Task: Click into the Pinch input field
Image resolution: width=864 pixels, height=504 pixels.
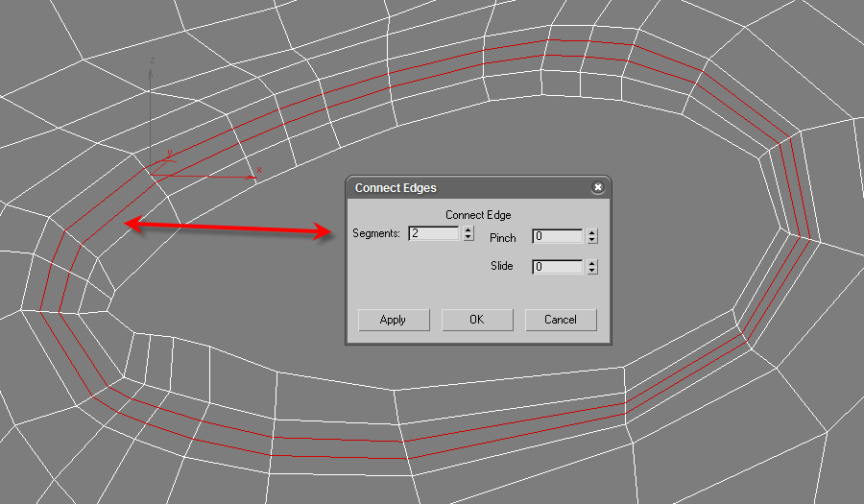Action: 558,237
